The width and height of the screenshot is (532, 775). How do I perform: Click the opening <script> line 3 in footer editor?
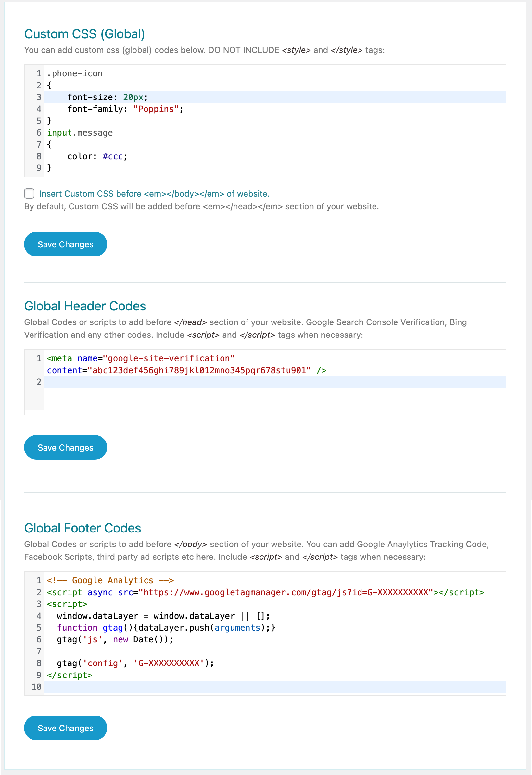(67, 604)
